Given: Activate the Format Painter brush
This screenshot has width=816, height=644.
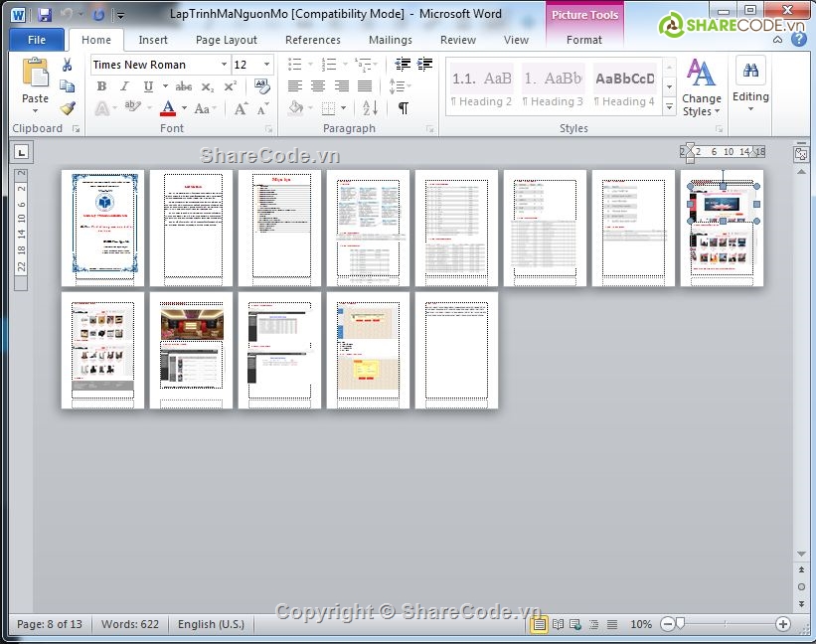Looking at the screenshot, I should click(x=68, y=107).
